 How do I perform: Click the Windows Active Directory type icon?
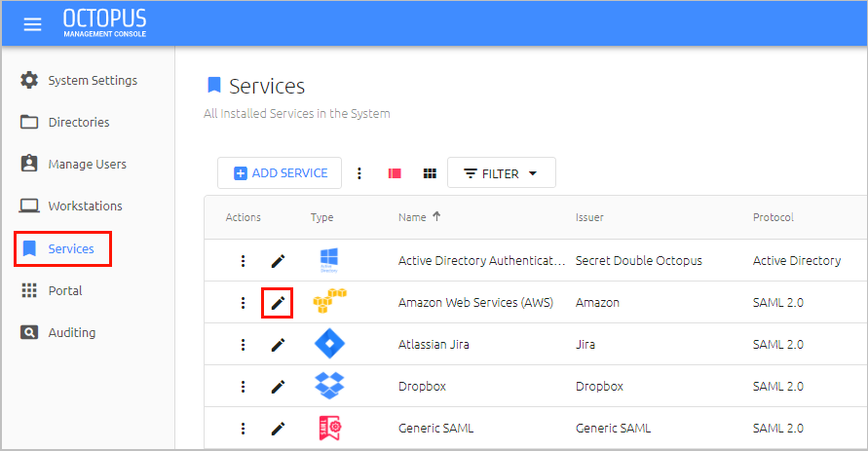point(329,260)
